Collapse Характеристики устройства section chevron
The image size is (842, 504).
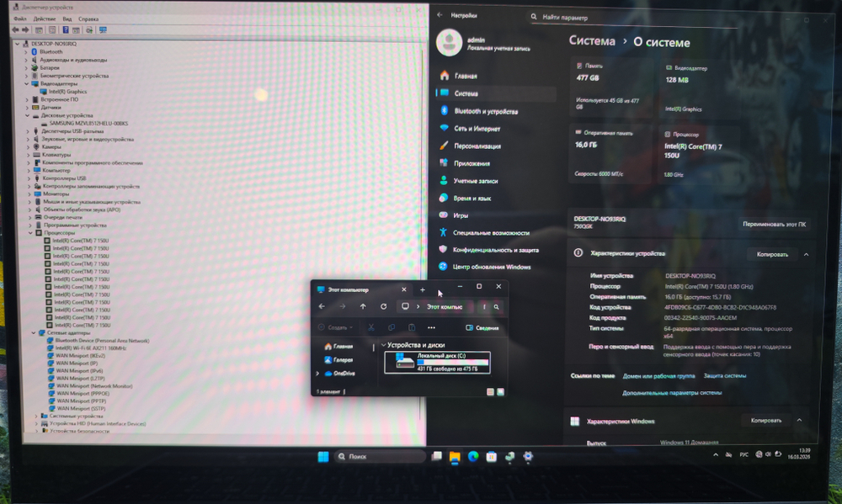pos(806,254)
